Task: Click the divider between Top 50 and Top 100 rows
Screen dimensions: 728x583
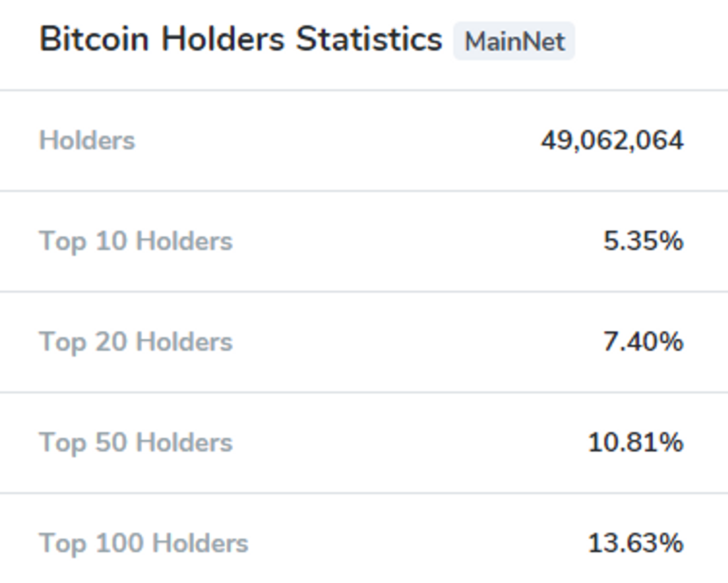Action: (x=364, y=493)
